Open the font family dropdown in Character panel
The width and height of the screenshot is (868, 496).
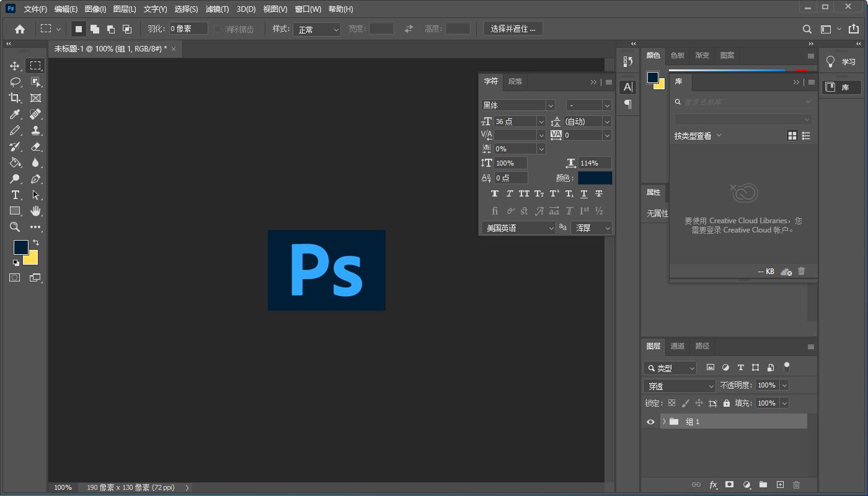tap(518, 105)
